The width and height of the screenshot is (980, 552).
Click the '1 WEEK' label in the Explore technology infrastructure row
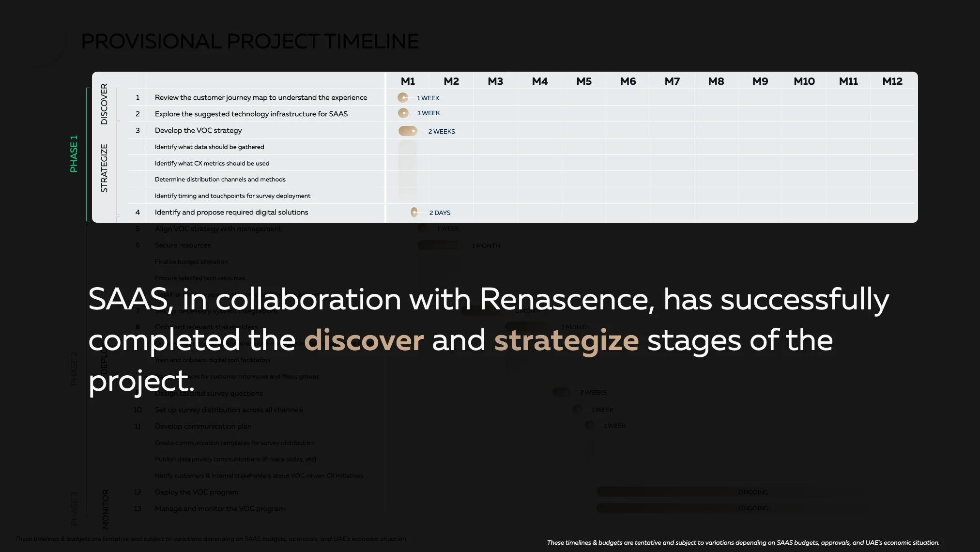tap(429, 113)
